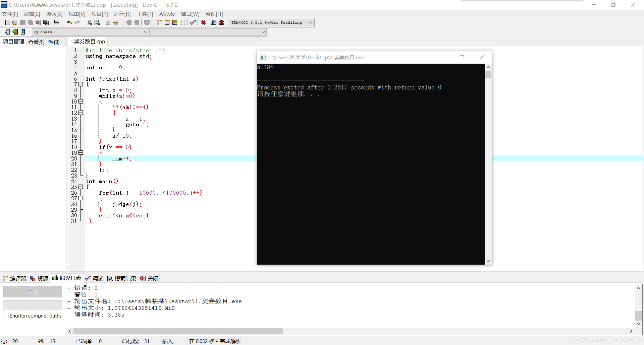Click console window scroll-down arrow
The height and width of the screenshot is (345, 644).
(488, 261)
